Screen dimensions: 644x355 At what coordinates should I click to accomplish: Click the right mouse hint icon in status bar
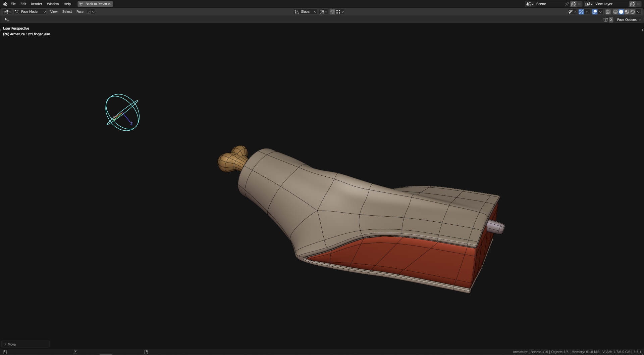pyautogui.click(x=146, y=352)
